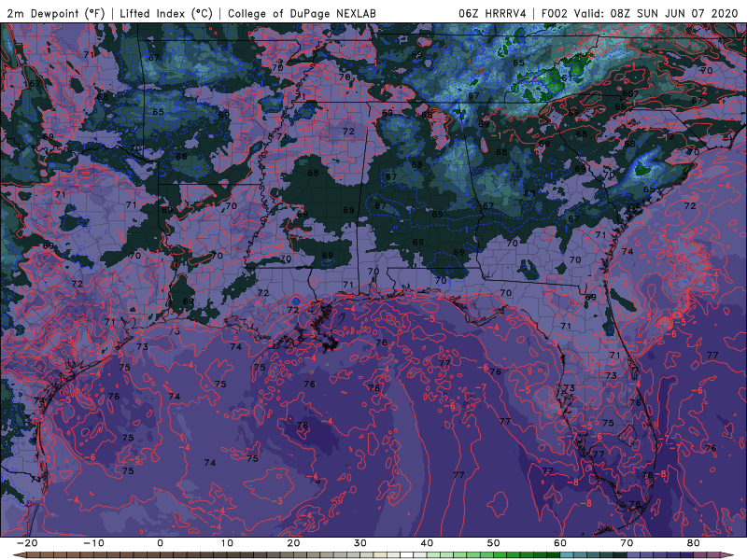This screenshot has width=747, height=560.
Task: Click the '40' color scale label
Action: 427,543
